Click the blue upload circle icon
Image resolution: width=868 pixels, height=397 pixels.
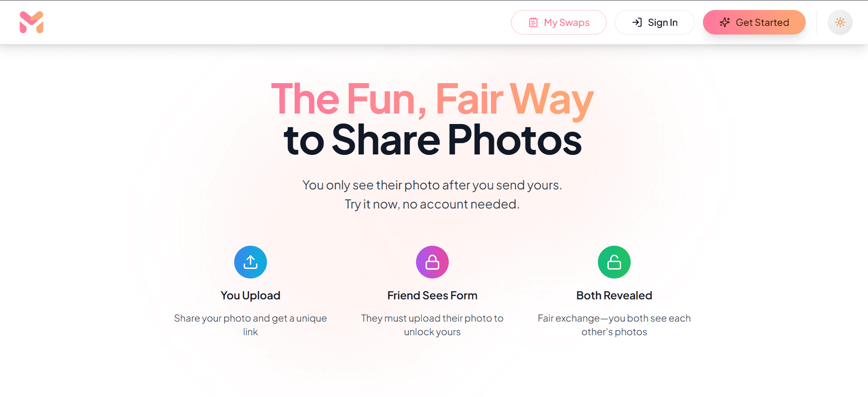pyautogui.click(x=251, y=262)
